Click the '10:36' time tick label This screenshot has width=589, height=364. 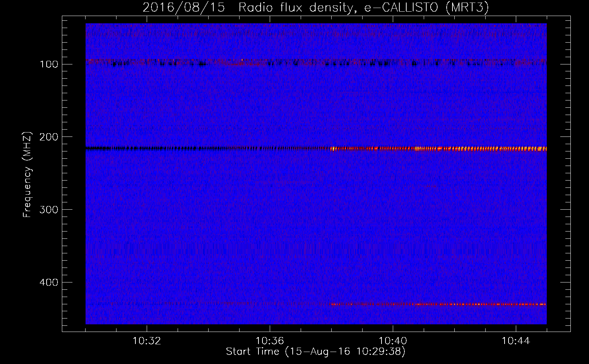[270, 341]
